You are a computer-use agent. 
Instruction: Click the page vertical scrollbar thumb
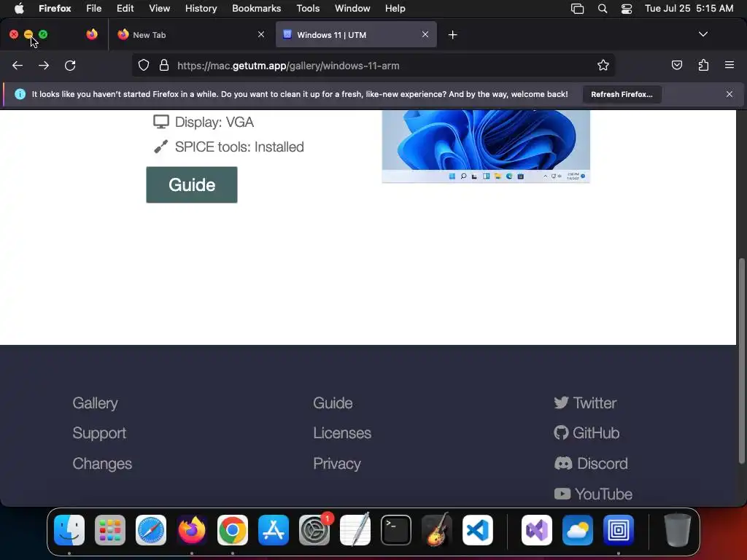741,360
